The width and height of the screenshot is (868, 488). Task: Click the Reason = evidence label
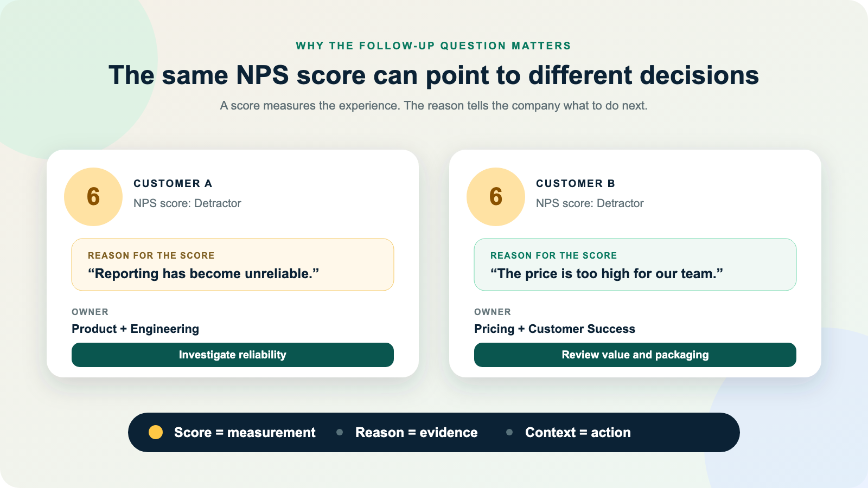pos(417,432)
